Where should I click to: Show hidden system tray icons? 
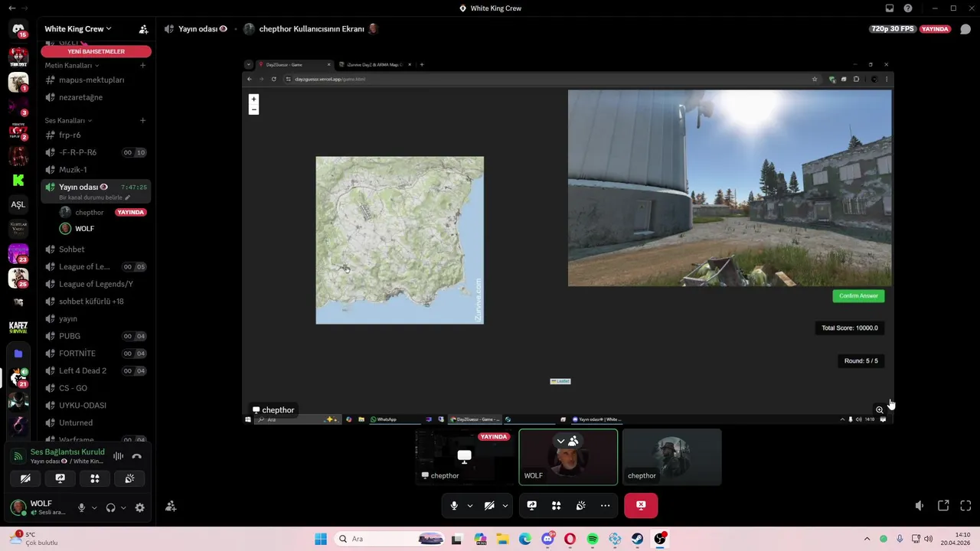tap(867, 539)
